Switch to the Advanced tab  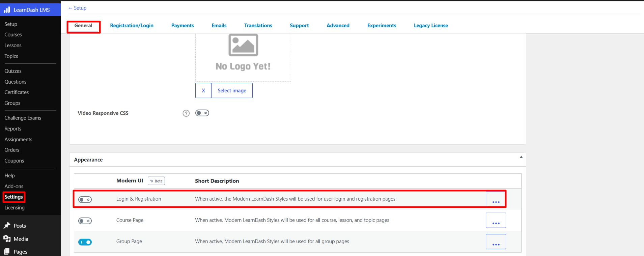pos(338,26)
